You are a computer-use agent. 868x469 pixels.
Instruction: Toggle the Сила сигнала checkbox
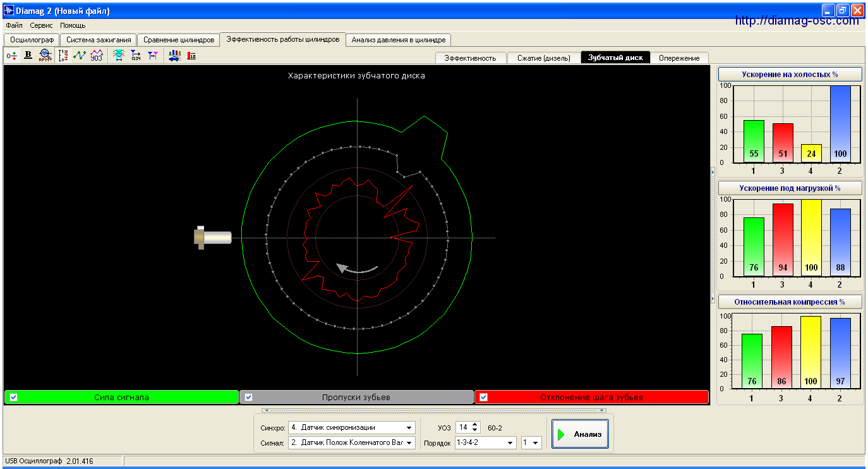[x=14, y=397]
